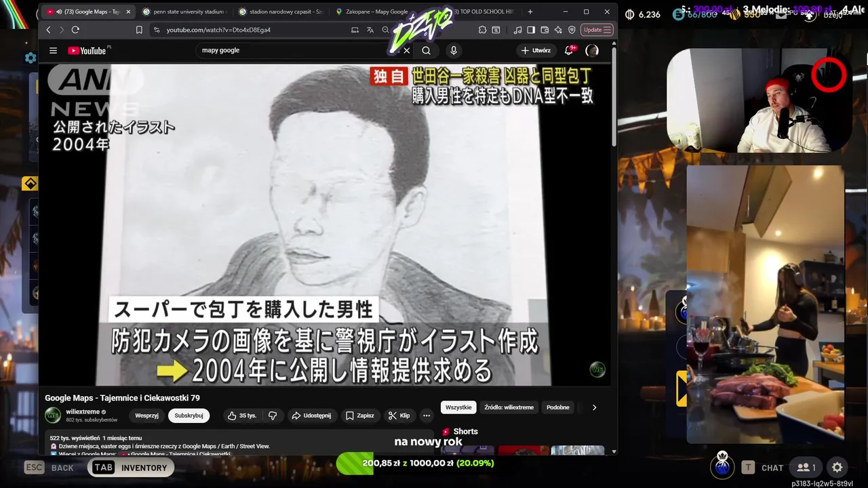Create a clip with Klip button
Viewport: 868px width, 488px height.
[399, 415]
